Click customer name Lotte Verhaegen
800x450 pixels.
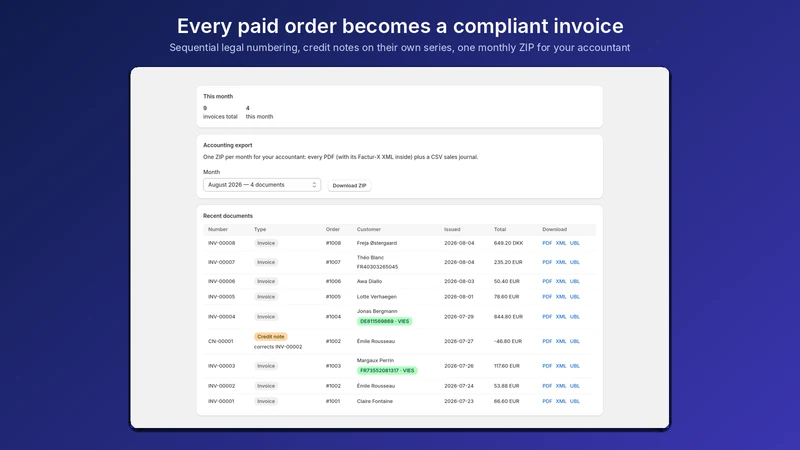coord(377,297)
